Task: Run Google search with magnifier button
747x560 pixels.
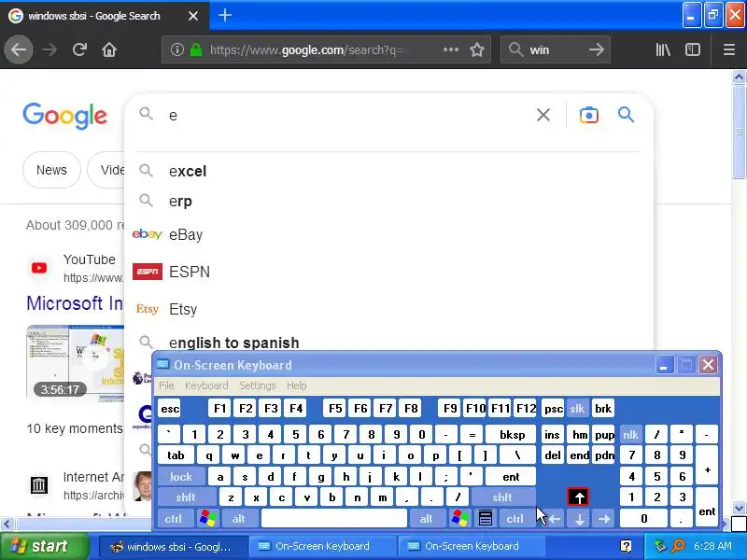Action: [626, 114]
